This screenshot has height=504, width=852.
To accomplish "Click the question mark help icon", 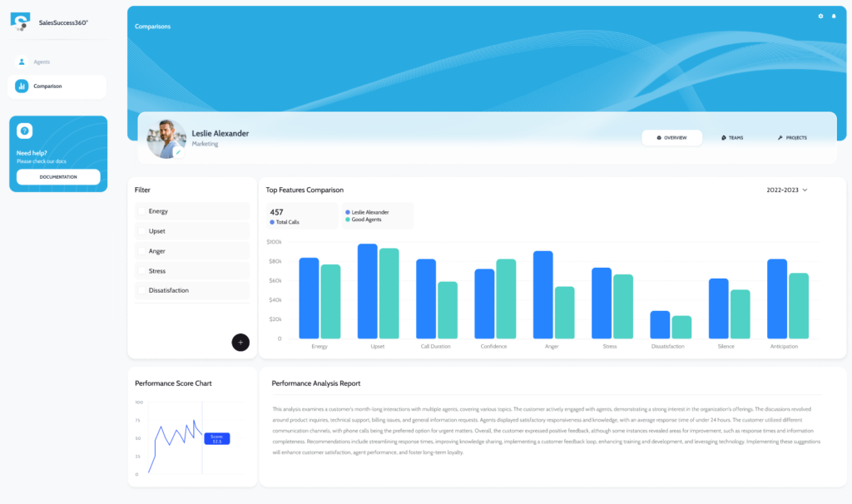I will coord(25,131).
